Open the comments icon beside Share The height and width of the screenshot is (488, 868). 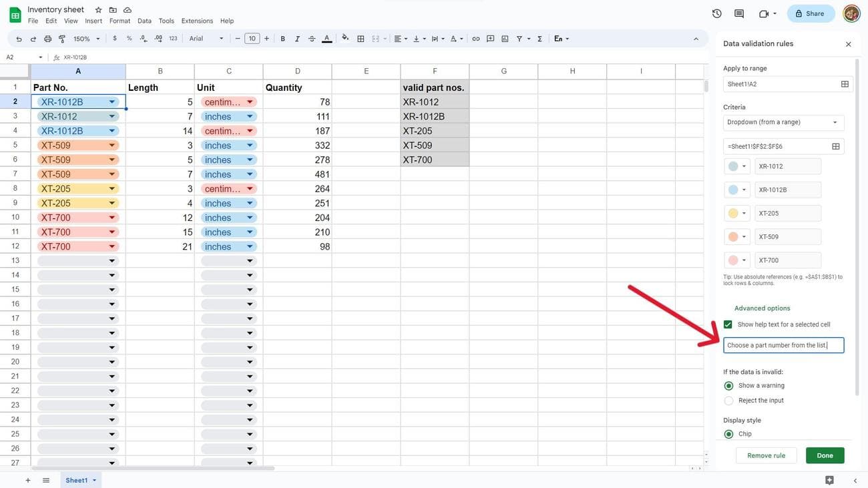(739, 13)
